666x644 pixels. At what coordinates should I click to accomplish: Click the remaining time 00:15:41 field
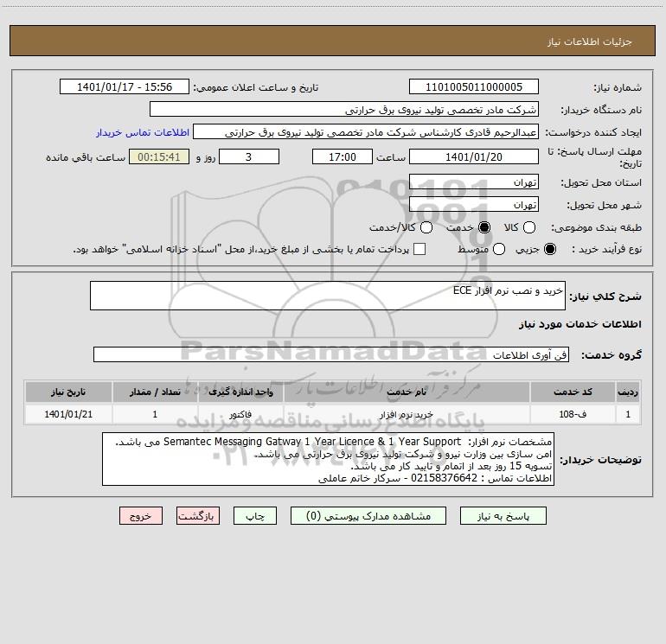pos(159,156)
